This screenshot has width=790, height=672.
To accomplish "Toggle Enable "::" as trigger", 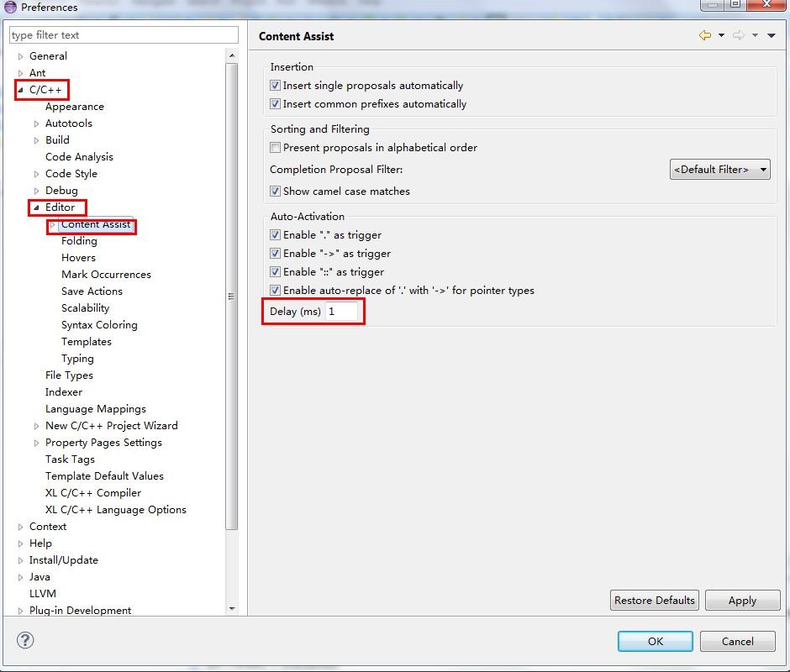I will pos(275,272).
